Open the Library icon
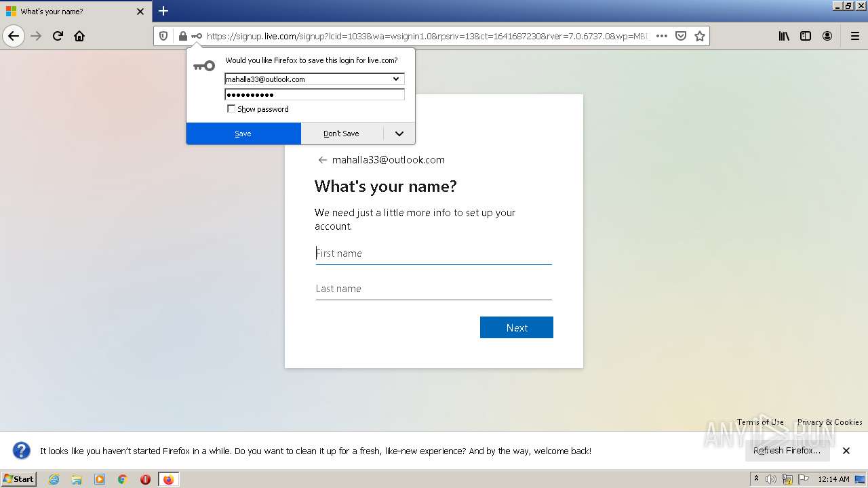This screenshot has height=488, width=868. [x=784, y=36]
